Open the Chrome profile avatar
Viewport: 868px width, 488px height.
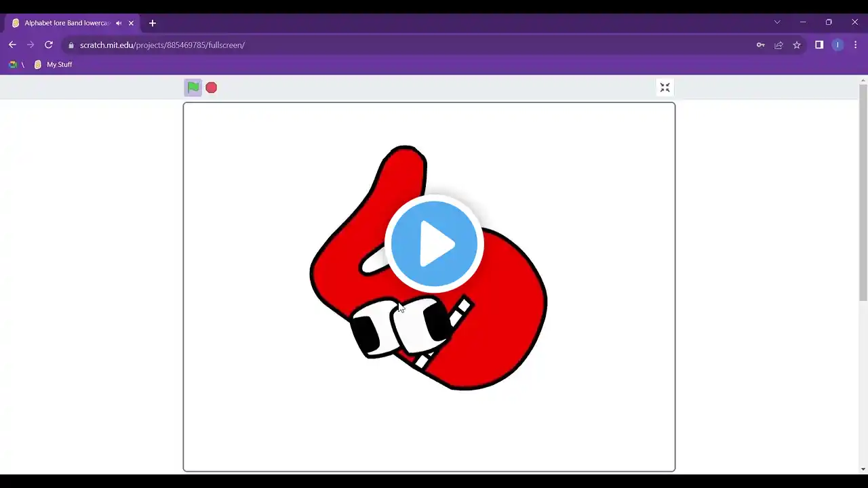click(837, 45)
